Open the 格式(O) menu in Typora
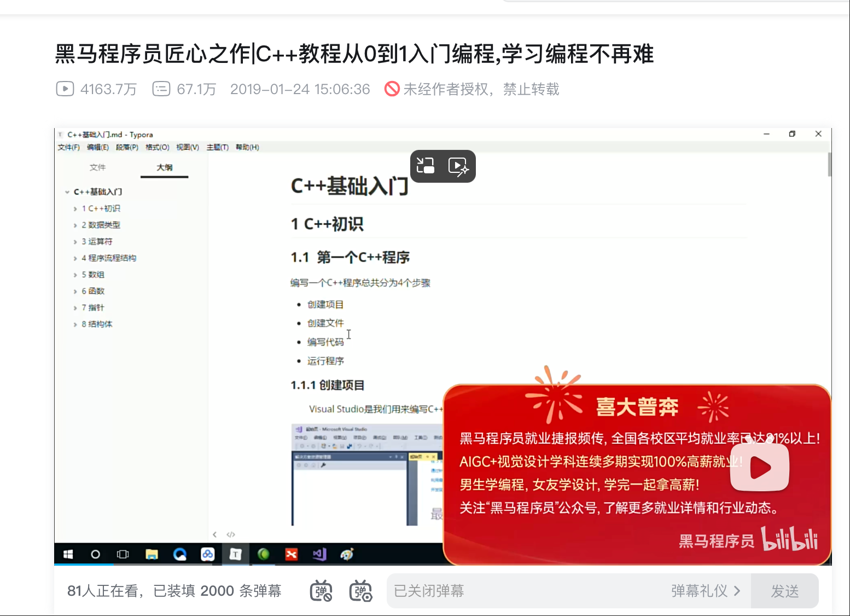Screen dimensions: 850x616 [158, 147]
